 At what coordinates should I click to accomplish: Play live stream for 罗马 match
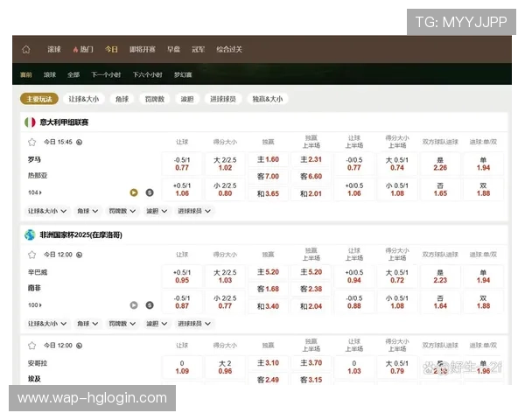pyautogui.click(x=134, y=192)
